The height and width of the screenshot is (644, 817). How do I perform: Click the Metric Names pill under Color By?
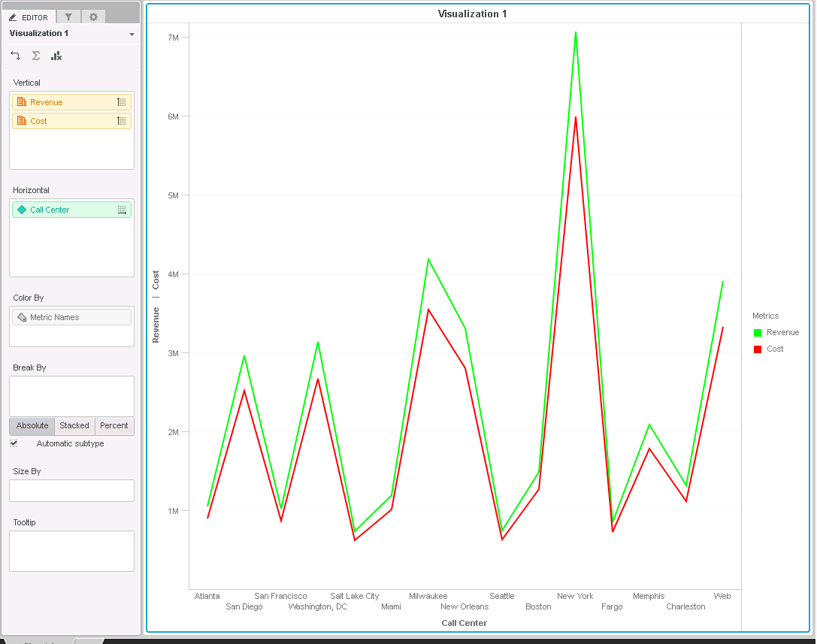pos(71,316)
